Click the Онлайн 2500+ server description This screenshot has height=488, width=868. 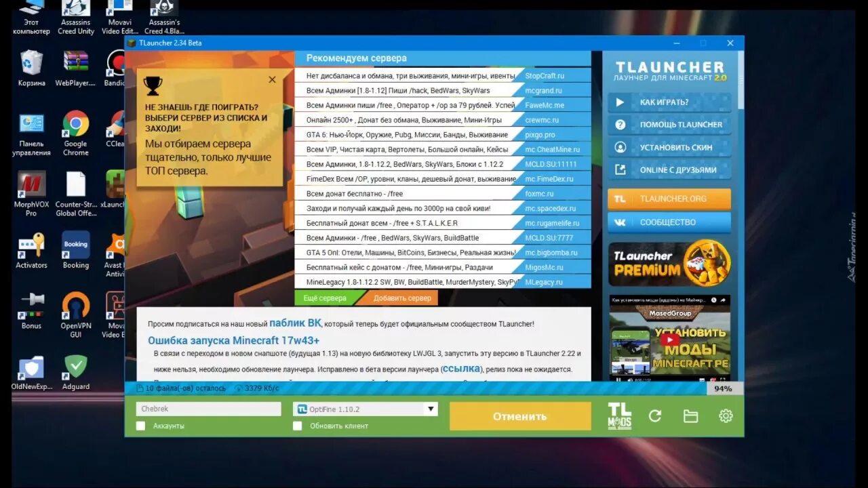(x=404, y=120)
